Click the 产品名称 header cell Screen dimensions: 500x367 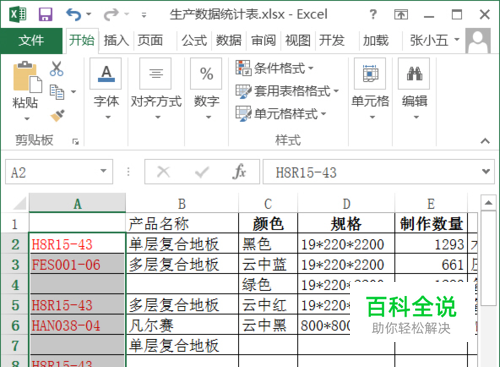click(x=182, y=224)
